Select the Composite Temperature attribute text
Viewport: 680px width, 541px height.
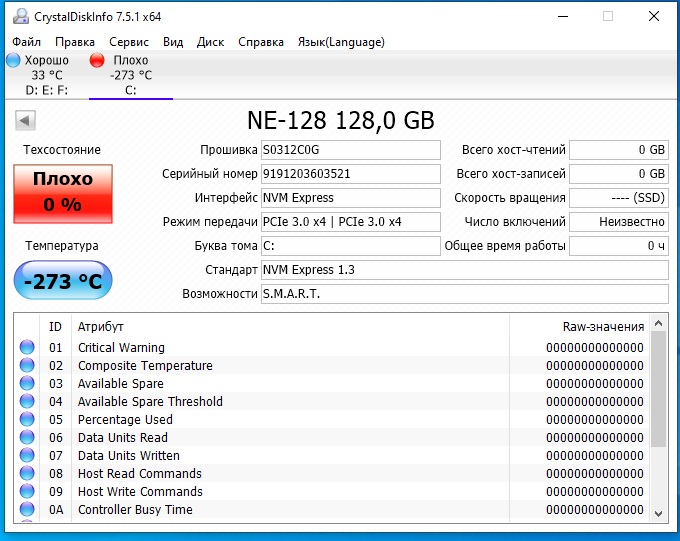click(145, 365)
